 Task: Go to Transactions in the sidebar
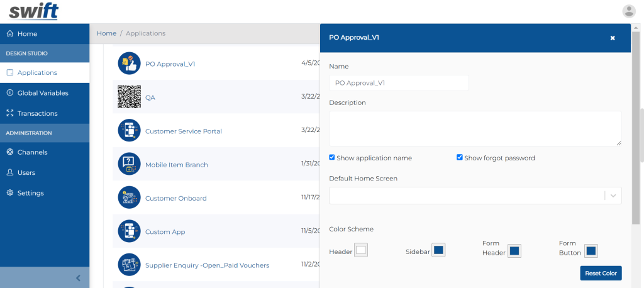pyautogui.click(x=37, y=113)
